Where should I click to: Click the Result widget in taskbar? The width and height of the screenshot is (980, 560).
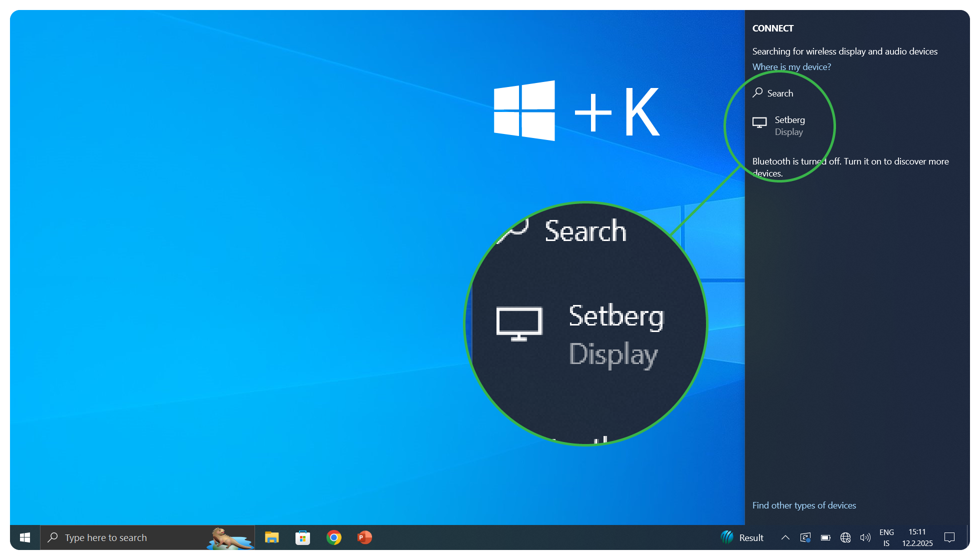coord(742,537)
